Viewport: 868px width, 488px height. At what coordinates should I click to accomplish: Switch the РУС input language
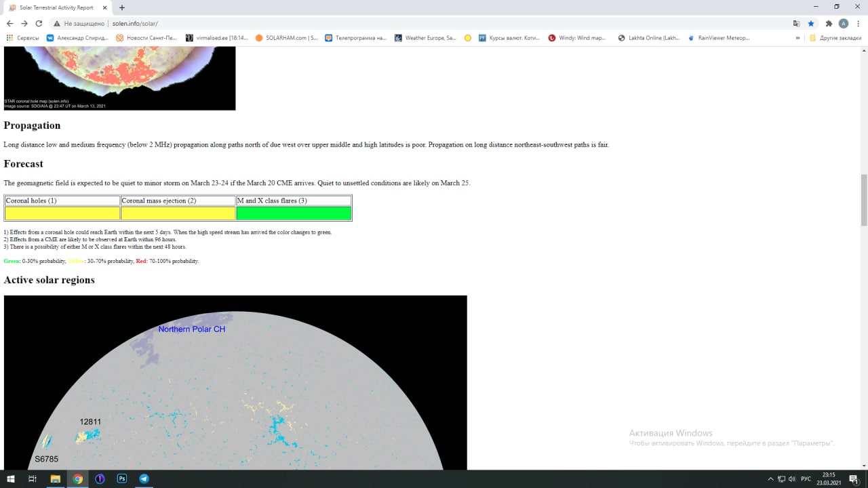(x=806, y=479)
